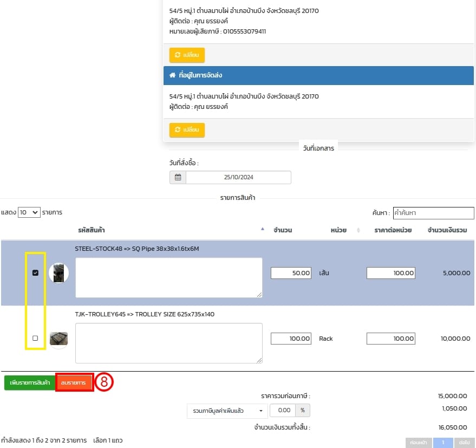The image size is (476, 448).
Task: Open the STEEL-STOCK48 product thumbnail
Action: pyautogui.click(x=58, y=273)
